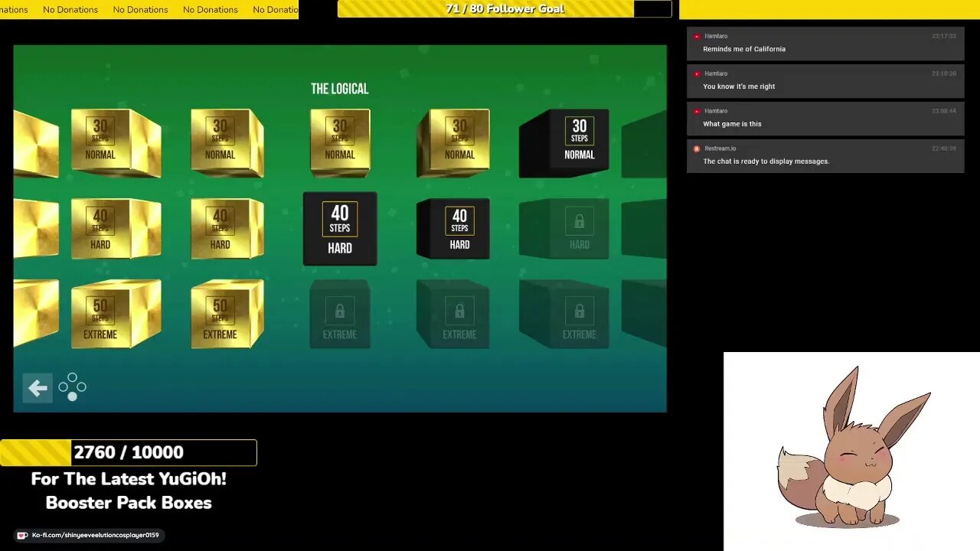
Task: Click the back arrow button
Action: click(38, 388)
